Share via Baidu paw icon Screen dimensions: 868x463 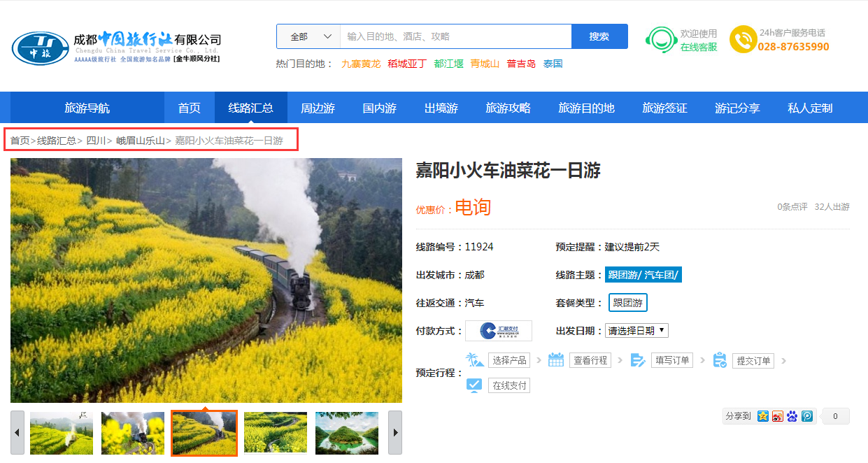pyautogui.click(x=792, y=416)
